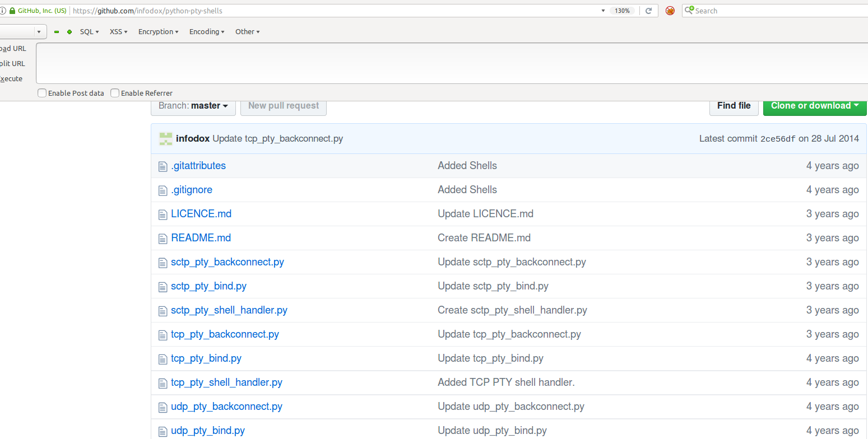
Task: Expand the Branch: master dropdown
Action: (x=193, y=106)
